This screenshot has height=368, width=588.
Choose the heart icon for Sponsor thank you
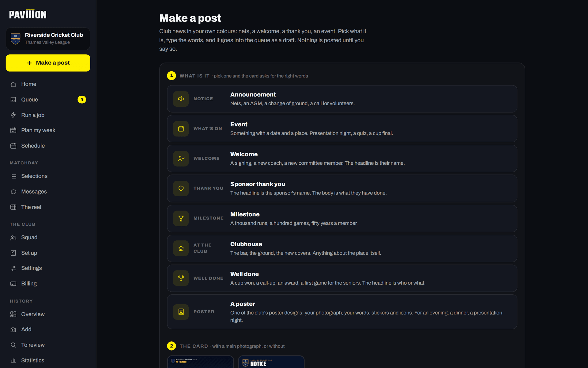tap(181, 188)
